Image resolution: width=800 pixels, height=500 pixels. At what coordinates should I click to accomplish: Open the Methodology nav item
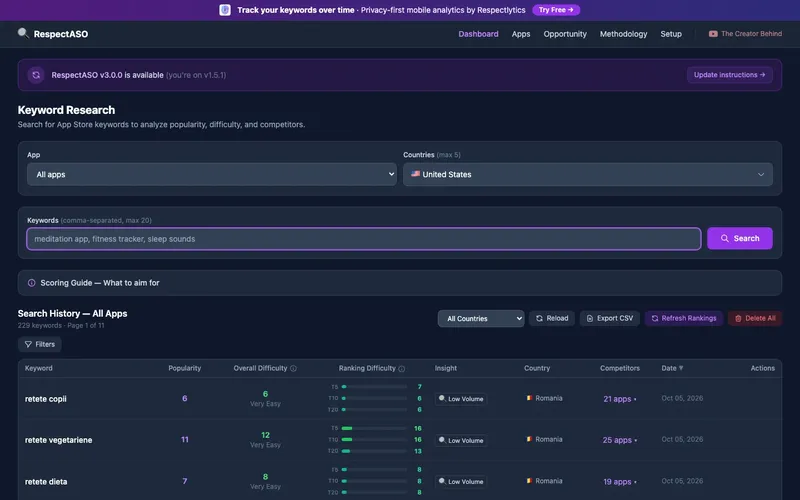623,34
